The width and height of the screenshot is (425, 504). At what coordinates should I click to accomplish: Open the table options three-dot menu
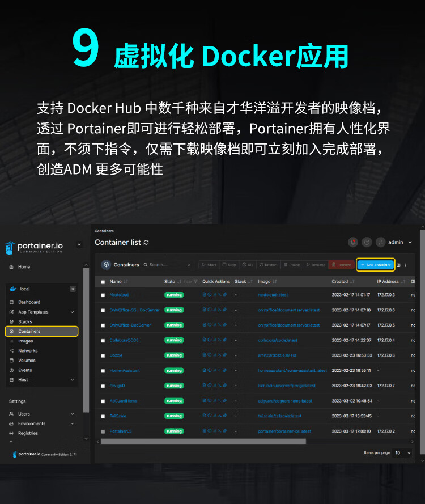[x=405, y=265]
